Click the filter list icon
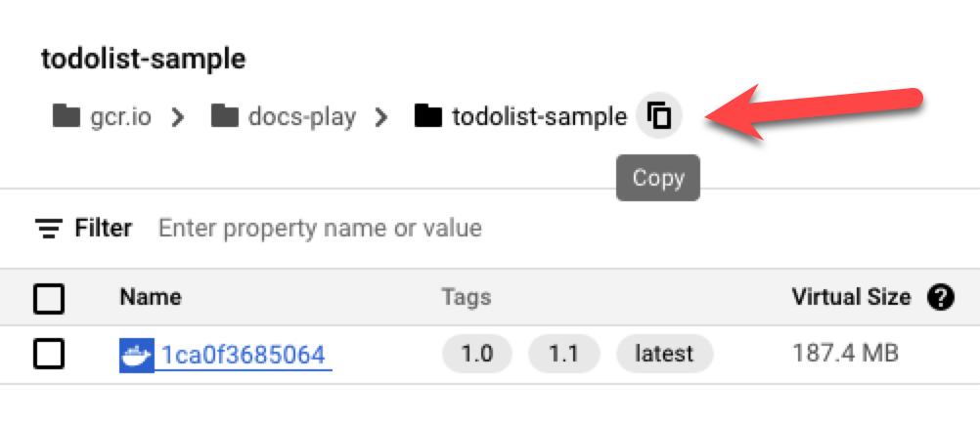Viewport: 980px width, 424px height. [x=48, y=229]
